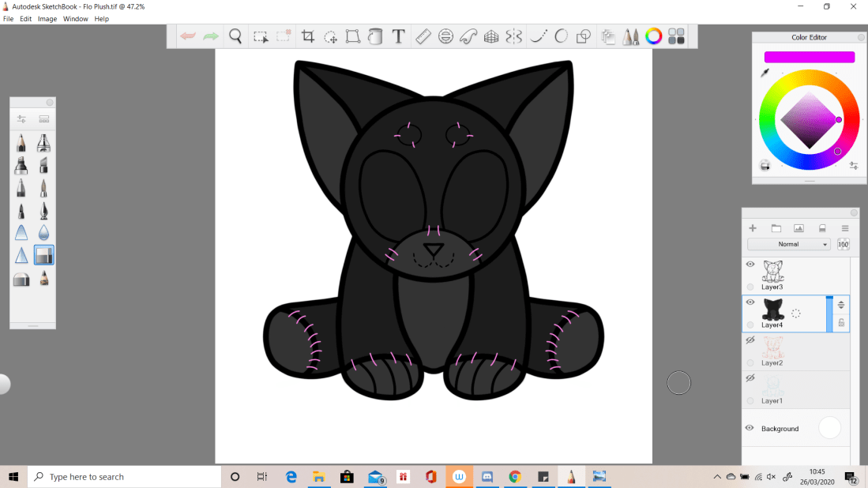Open brush properties sliders icon
The image size is (868, 488).
[21, 119]
